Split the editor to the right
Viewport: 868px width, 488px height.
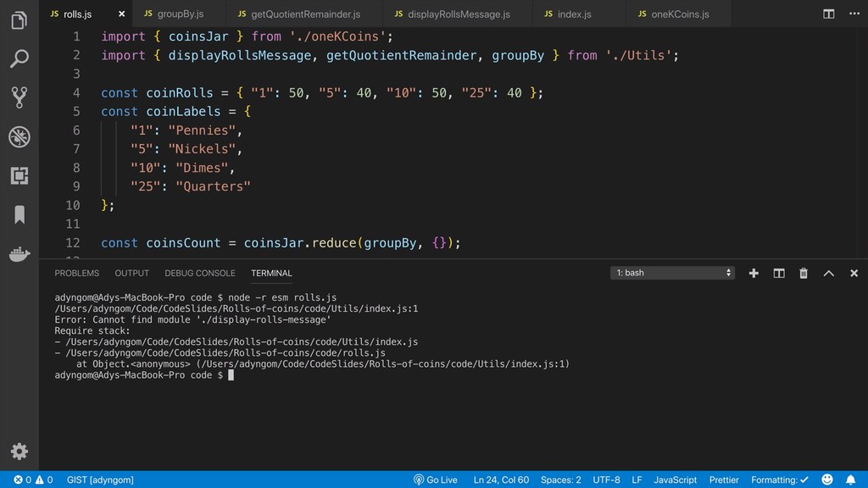(x=829, y=14)
